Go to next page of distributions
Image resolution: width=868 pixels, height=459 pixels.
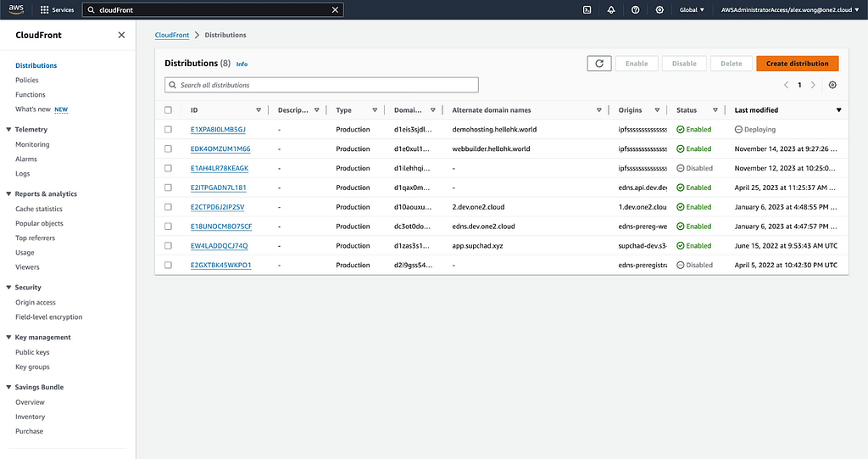pos(813,85)
